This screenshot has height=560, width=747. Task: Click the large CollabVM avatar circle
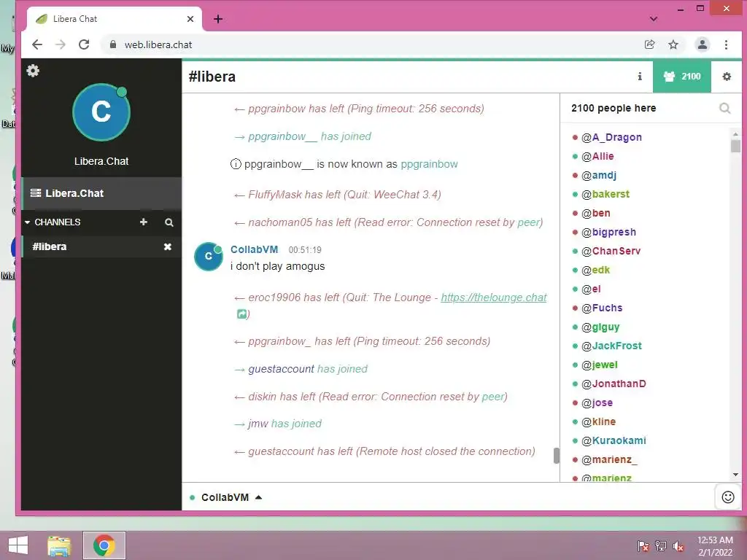coord(101,112)
